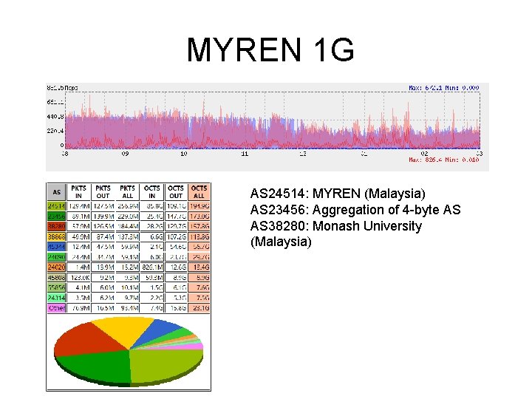Click the 220.4 y-axis label
The height and width of the screenshot is (399, 532).
point(55,131)
